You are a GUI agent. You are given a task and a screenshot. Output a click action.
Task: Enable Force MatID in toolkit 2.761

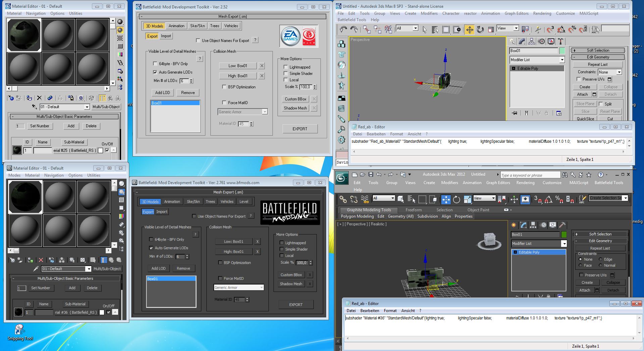coord(220,278)
